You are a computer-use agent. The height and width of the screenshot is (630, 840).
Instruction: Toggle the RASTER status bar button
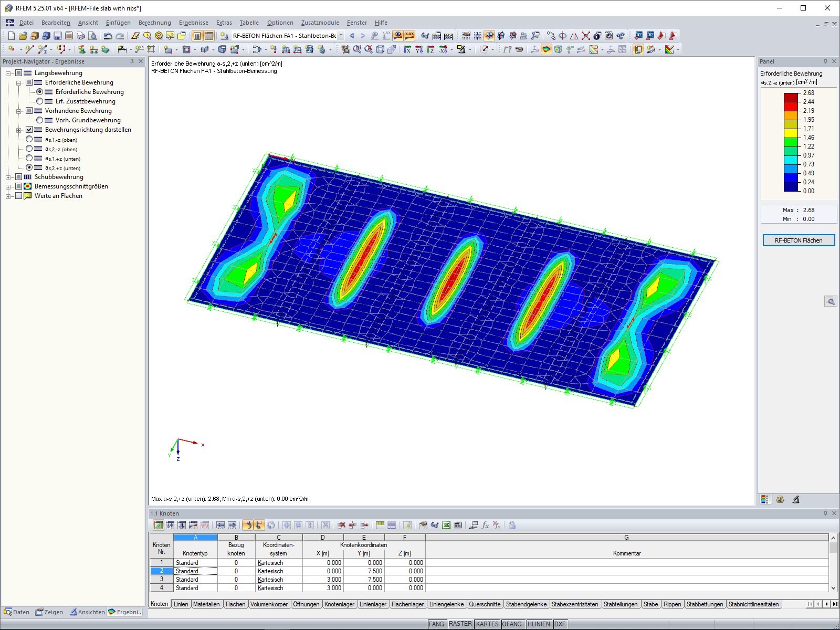[460, 624]
